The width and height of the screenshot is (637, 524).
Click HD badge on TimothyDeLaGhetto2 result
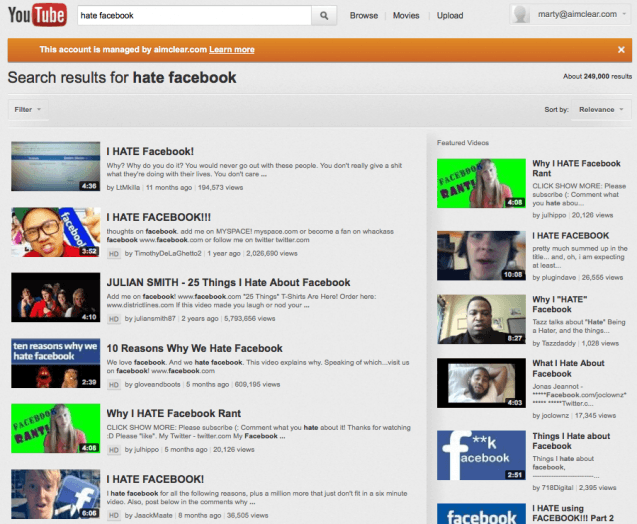point(114,254)
